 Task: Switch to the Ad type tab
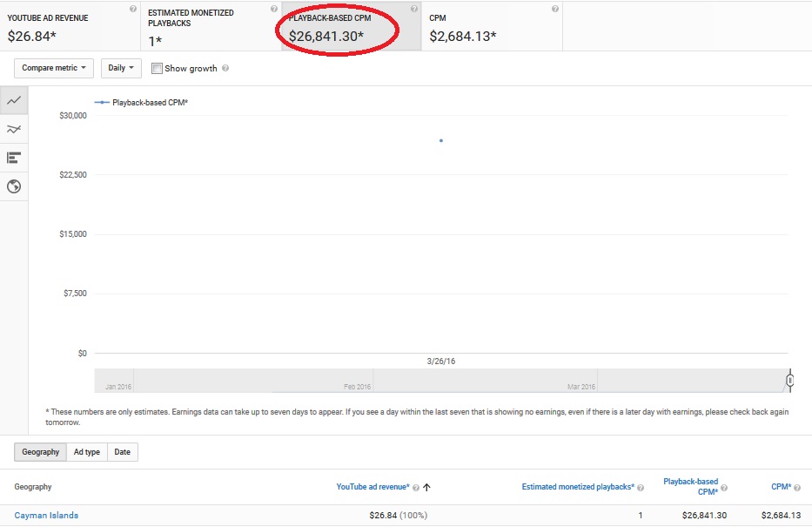(87, 452)
